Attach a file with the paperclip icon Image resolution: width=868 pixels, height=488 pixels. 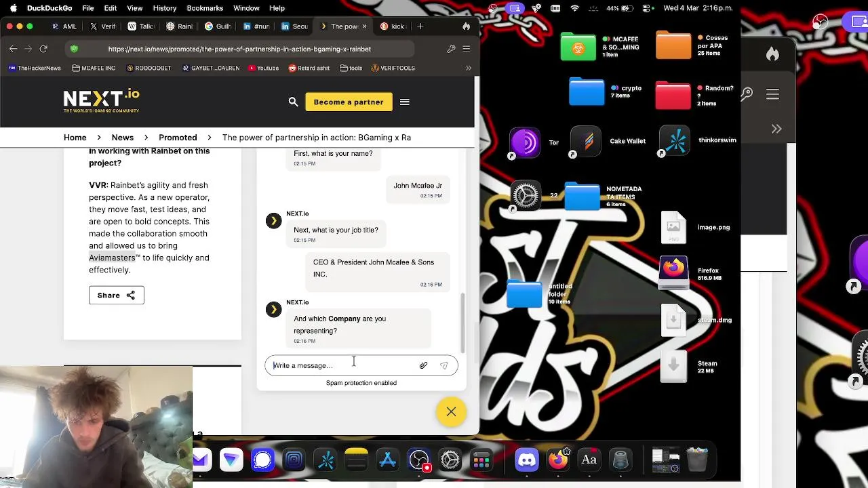(x=423, y=365)
